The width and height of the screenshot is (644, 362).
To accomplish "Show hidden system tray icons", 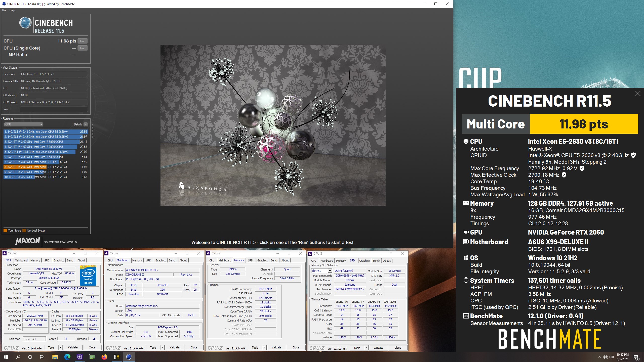I will [x=599, y=357].
